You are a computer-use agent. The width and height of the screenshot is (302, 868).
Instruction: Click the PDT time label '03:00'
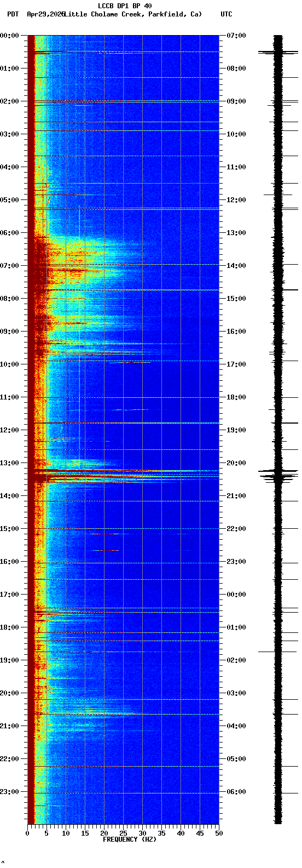9,134
